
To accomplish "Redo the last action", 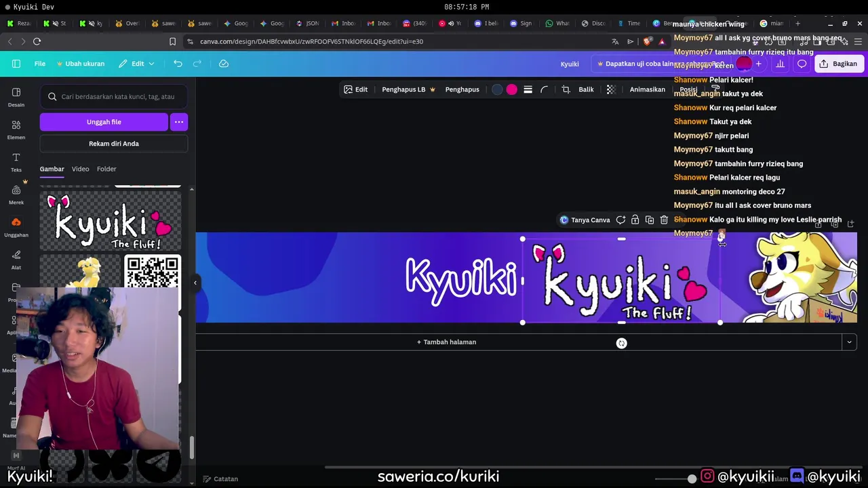I will [197, 64].
